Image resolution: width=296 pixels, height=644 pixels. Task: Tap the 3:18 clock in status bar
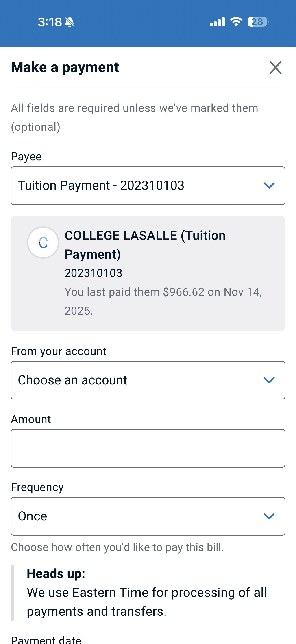(x=50, y=22)
